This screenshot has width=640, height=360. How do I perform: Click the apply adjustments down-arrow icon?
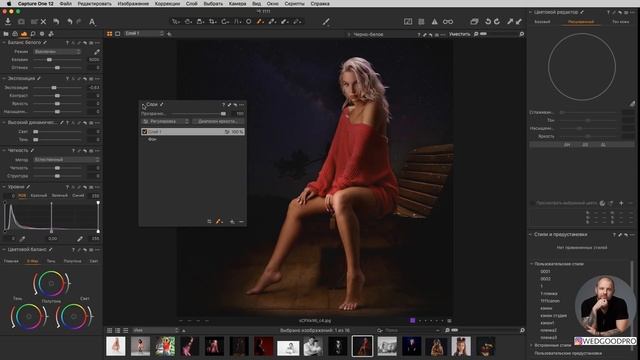[x=519, y=22]
